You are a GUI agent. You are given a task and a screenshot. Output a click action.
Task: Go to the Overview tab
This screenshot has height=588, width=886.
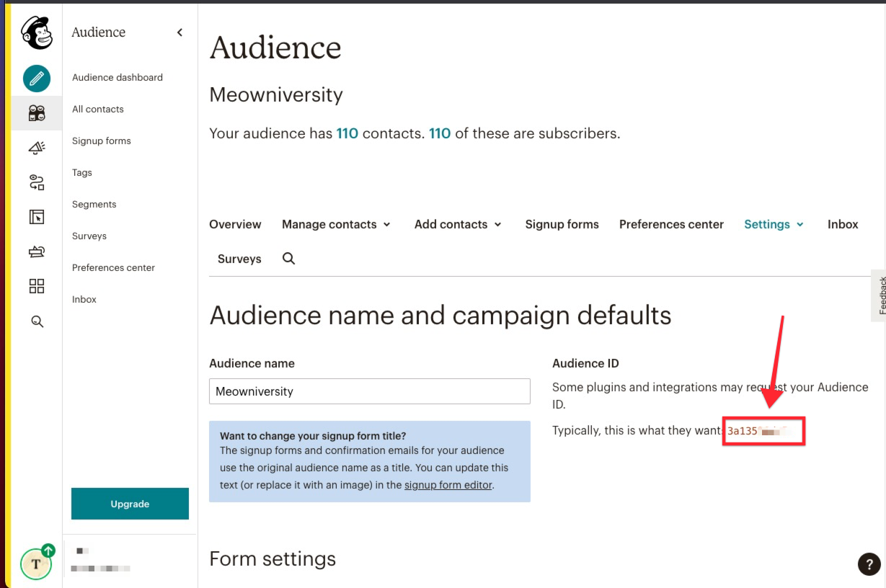[x=235, y=224]
